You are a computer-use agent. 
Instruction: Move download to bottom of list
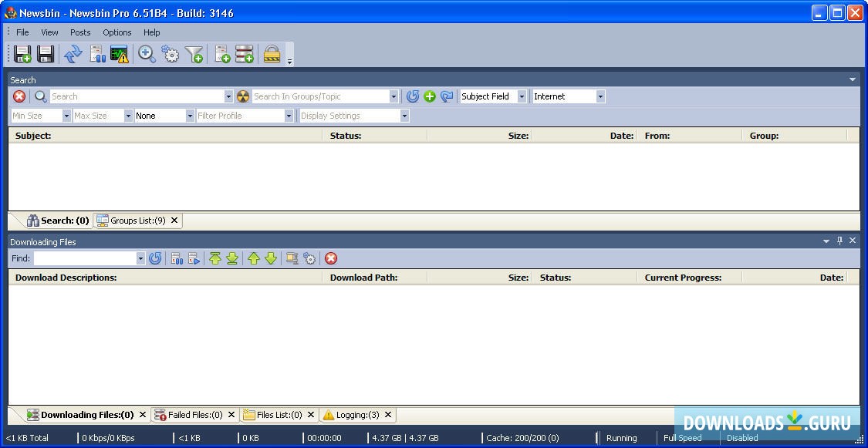pyautogui.click(x=232, y=258)
